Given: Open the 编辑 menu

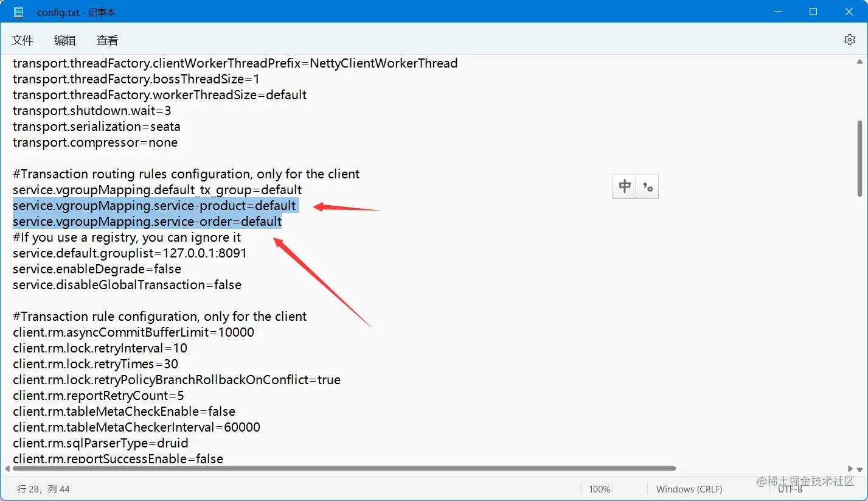Looking at the screenshot, I should pos(65,40).
